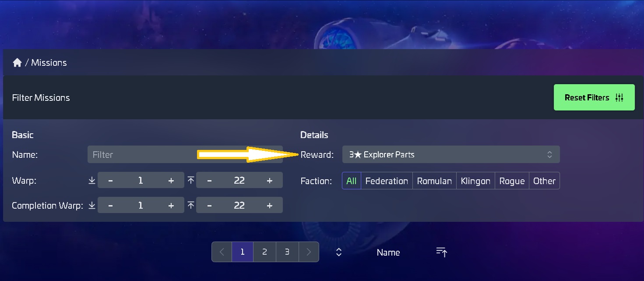Click the Warp maximum arrow icon
The width and height of the screenshot is (644, 281).
190,181
